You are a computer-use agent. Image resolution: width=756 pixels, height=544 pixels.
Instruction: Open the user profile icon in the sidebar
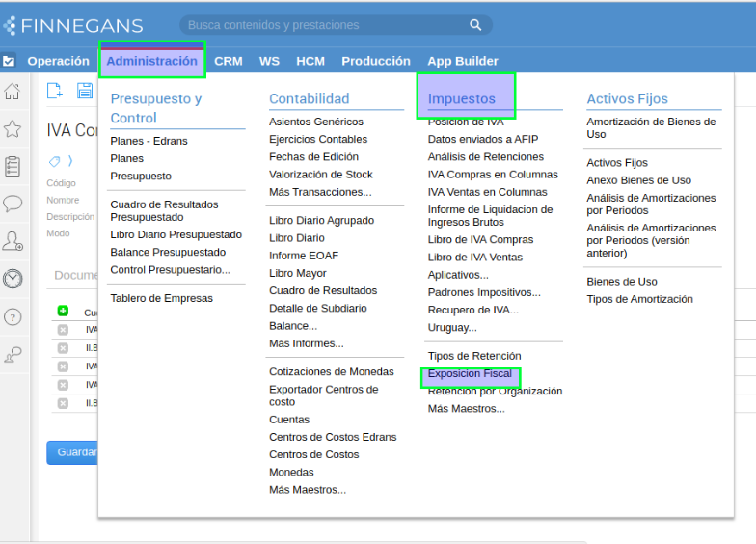13,241
